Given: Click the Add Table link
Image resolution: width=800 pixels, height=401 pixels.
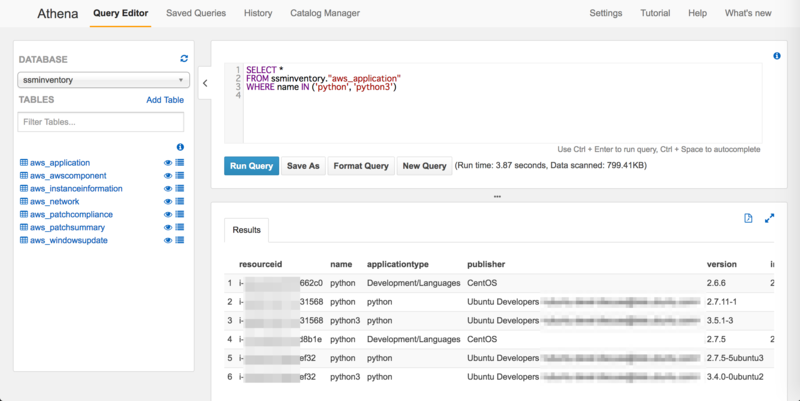Looking at the screenshot, I should 165,100.
